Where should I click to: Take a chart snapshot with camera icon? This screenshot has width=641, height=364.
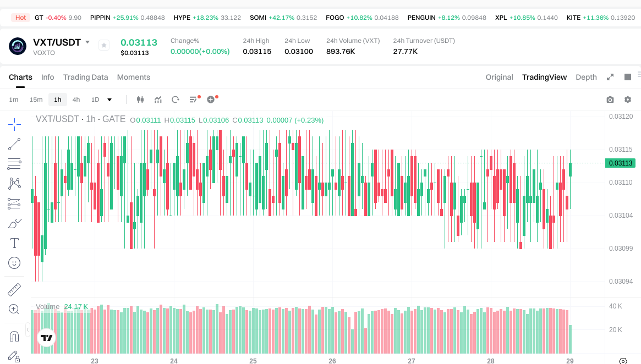tap(610, 100)
